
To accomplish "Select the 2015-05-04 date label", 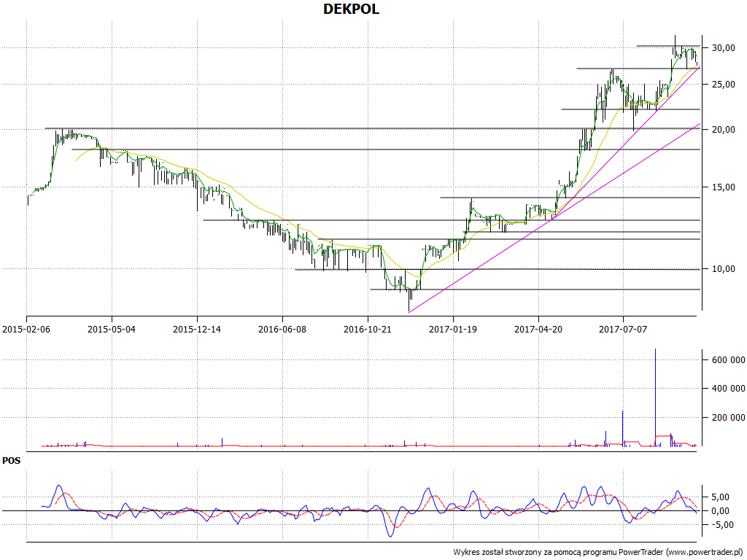I will [112, 329].
